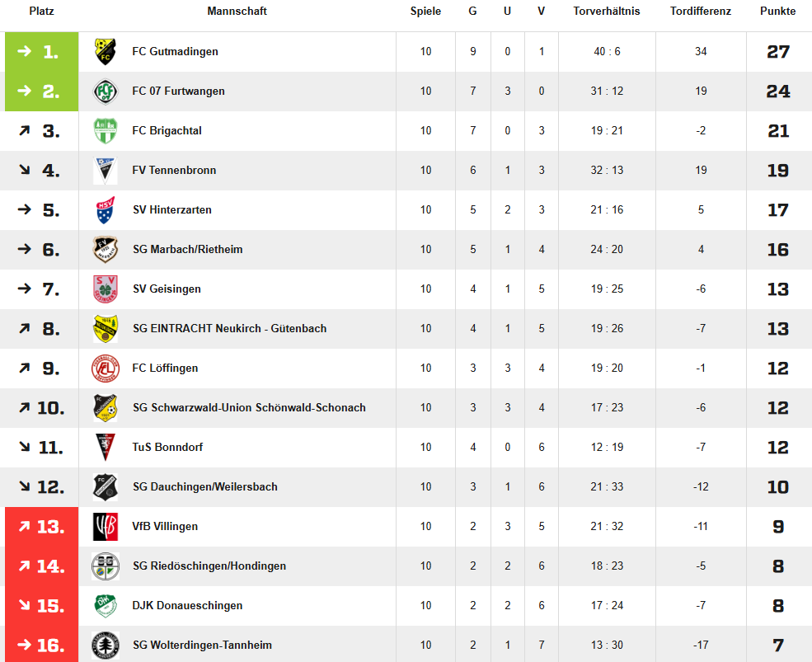
Task: Click the Punkte column header
Action: click(777, 12)
